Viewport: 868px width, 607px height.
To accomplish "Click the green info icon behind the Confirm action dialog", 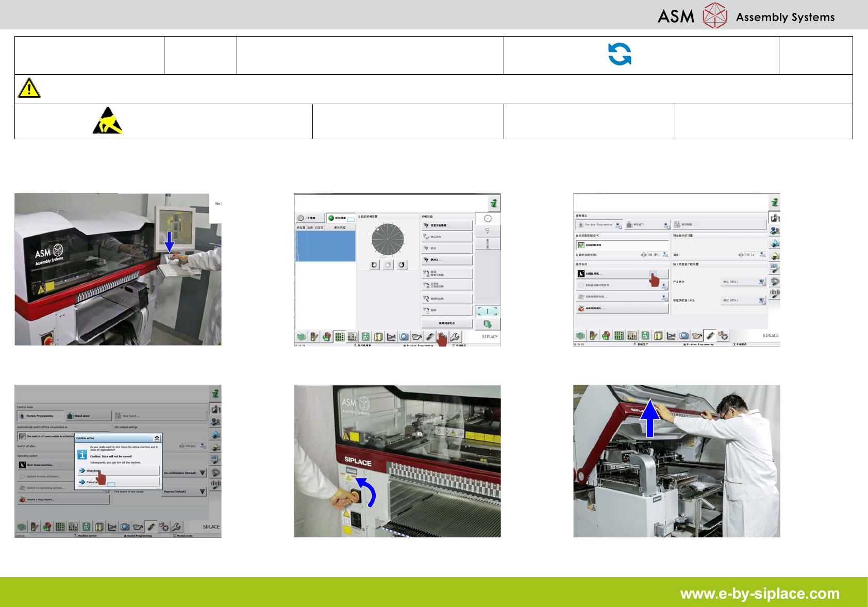I will pyautogui.click(x=215, y=393).
